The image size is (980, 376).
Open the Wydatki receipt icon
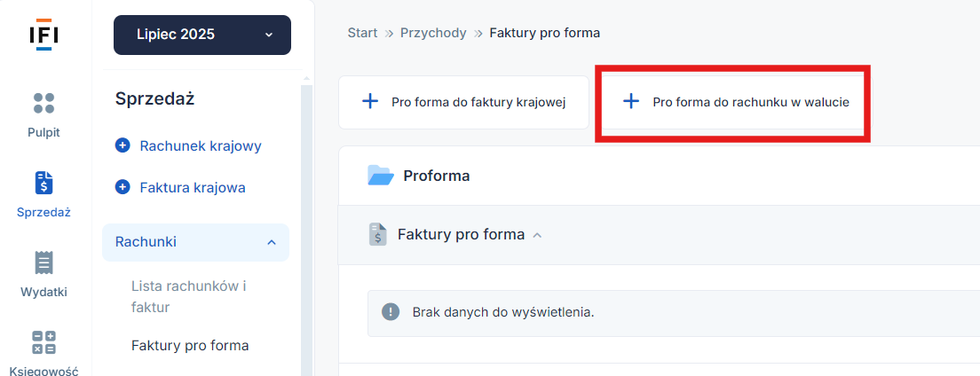click(43, 263)
